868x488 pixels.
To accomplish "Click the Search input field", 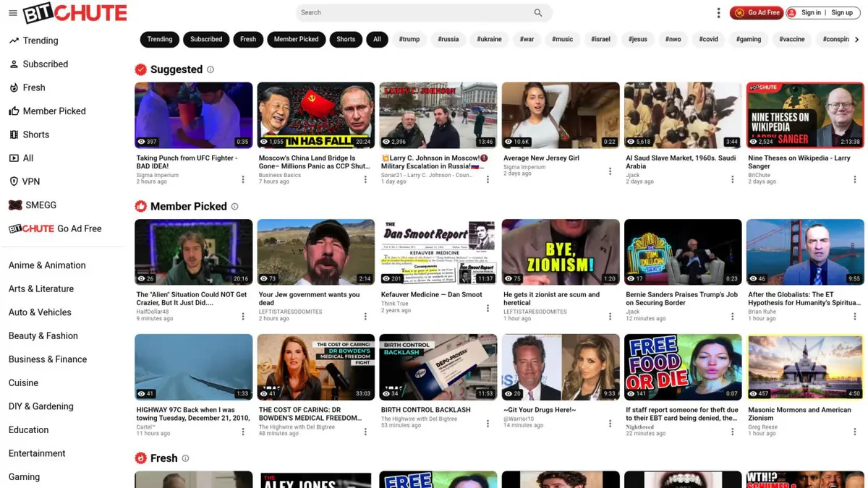I will [416, 12].
